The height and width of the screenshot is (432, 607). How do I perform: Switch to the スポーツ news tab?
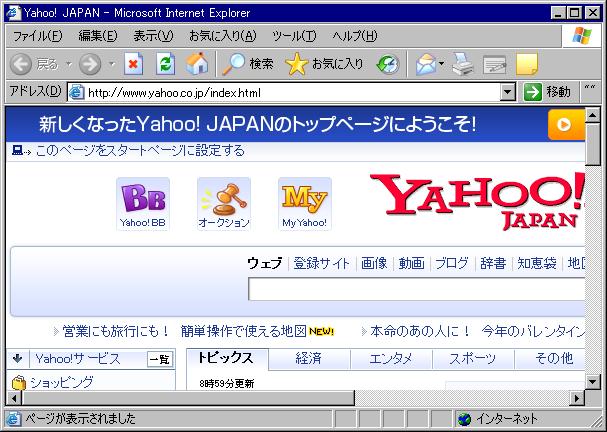(x=473, y=359)
